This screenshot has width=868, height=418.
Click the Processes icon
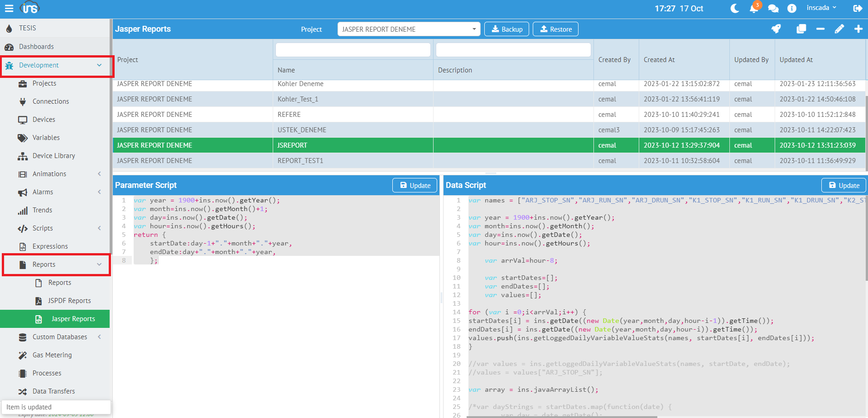(x=23, y=373)
